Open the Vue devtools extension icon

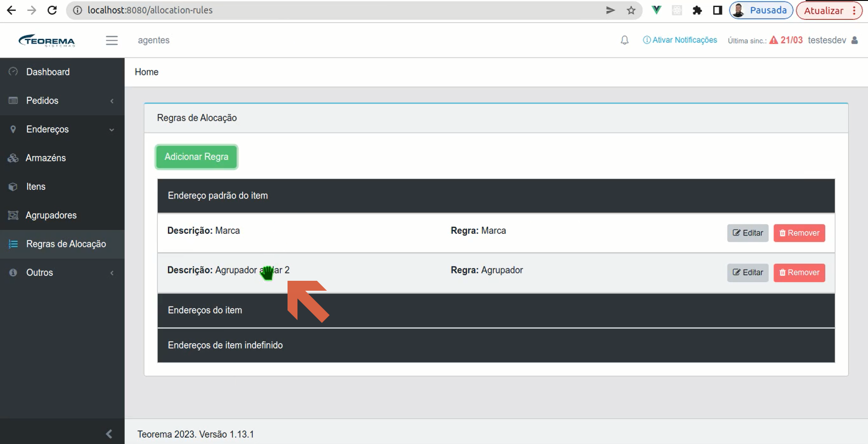pyautogui.click(x=656, y=10)
